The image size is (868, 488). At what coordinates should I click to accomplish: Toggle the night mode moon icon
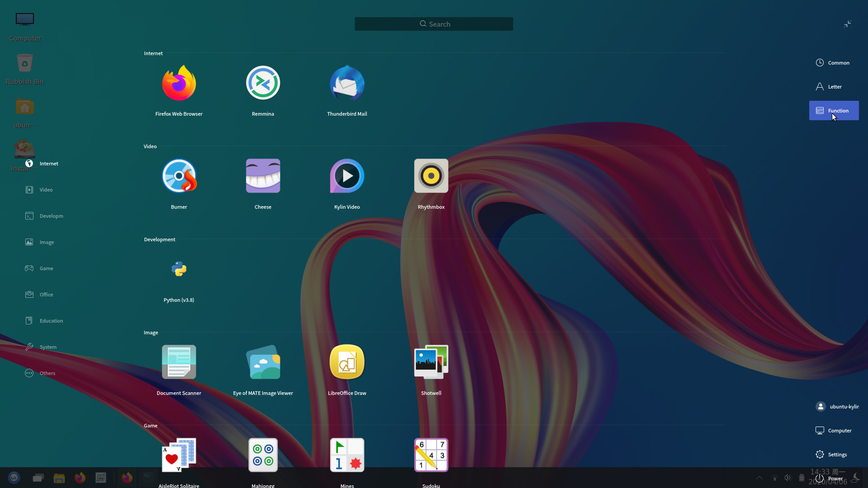tap(855, 477)
